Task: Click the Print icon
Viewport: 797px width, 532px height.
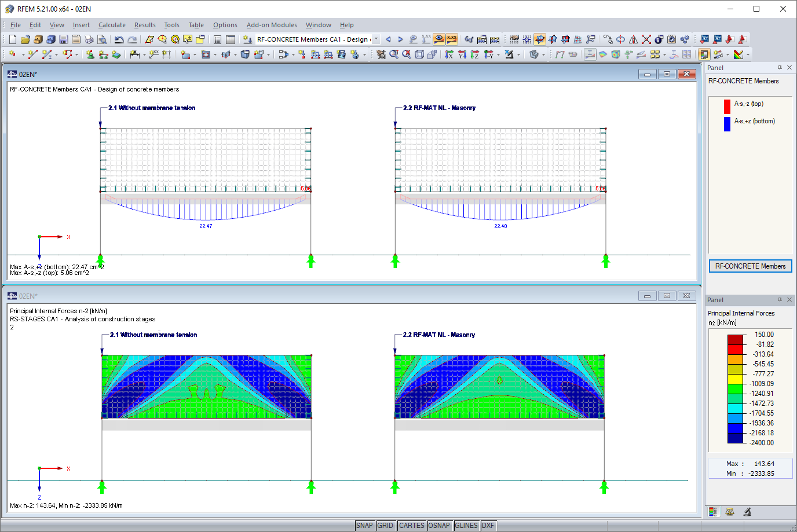Action: (x=89, y=39)
